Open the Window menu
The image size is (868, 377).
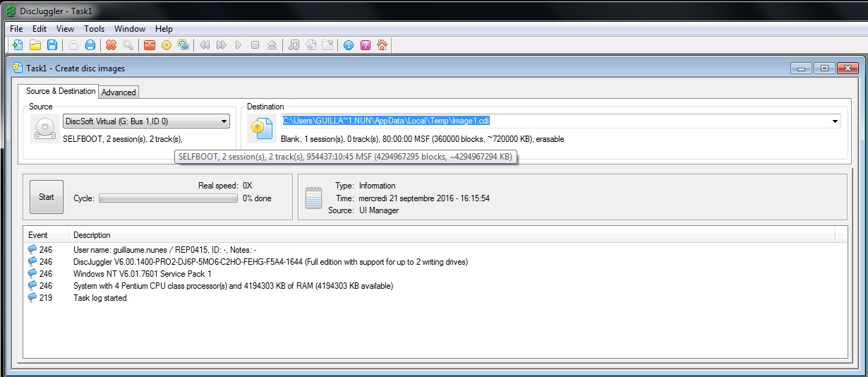pos(130,29)
